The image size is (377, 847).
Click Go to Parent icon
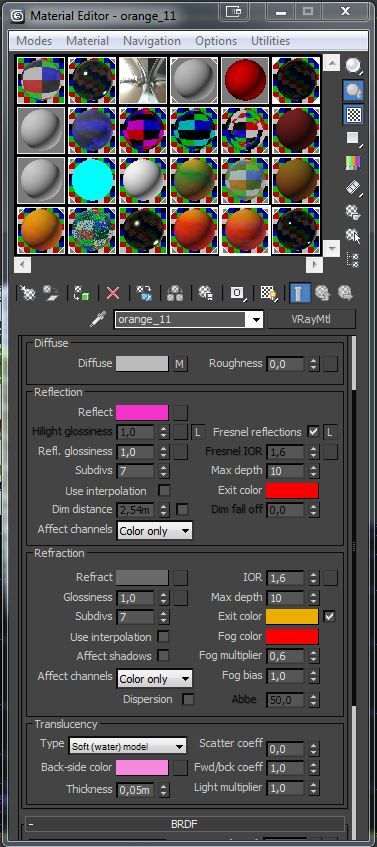coord(322,293)
